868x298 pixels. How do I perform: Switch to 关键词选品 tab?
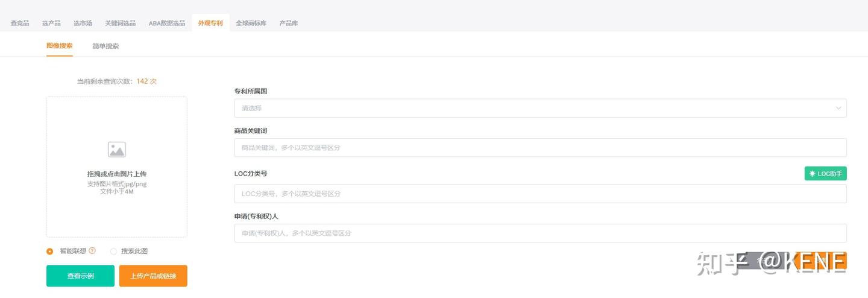(120, 23)
